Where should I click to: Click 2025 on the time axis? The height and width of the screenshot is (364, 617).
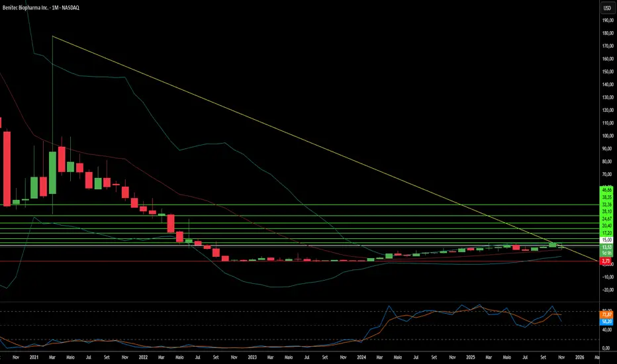(469, 356)
